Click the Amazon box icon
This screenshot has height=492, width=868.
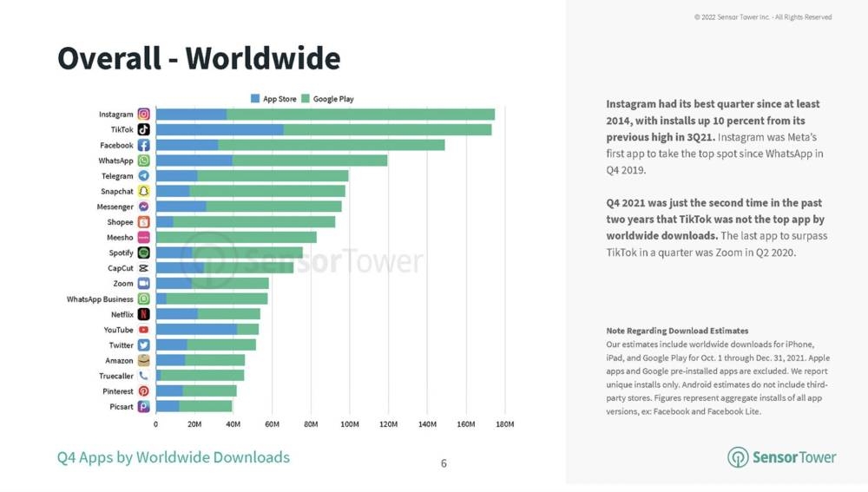coord(143,360)
